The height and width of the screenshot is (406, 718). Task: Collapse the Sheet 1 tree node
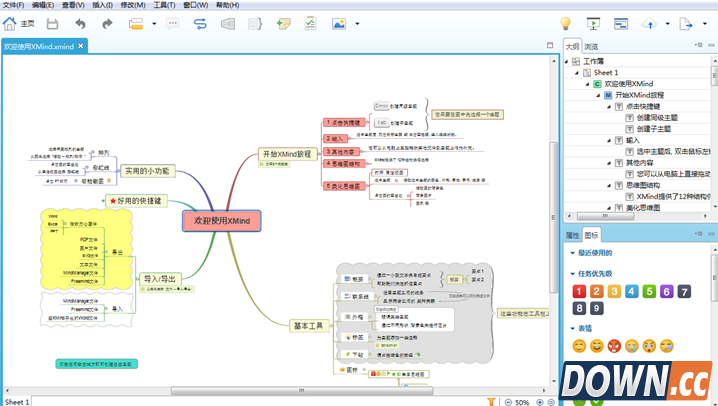[x=577, y=73]
